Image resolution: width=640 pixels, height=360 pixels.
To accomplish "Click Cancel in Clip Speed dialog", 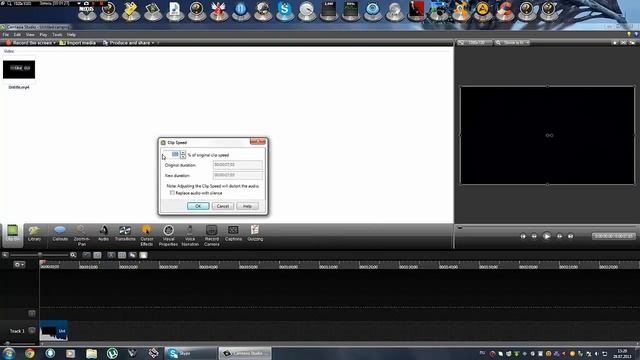I will (x=222, y=206).
